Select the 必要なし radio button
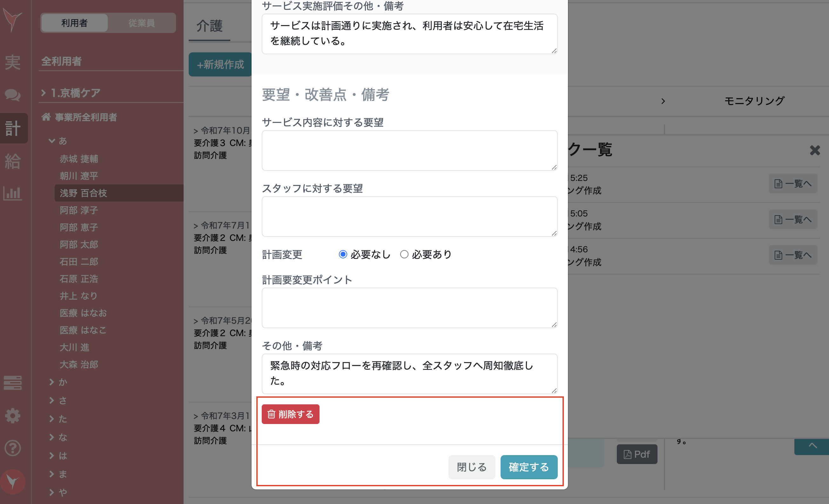 [342, 254]
